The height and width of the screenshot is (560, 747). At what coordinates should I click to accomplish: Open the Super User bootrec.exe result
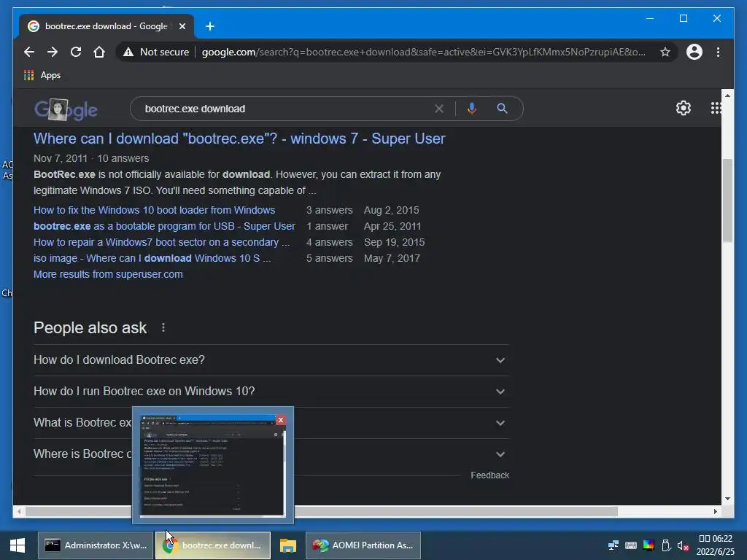(x=239, y=139)
